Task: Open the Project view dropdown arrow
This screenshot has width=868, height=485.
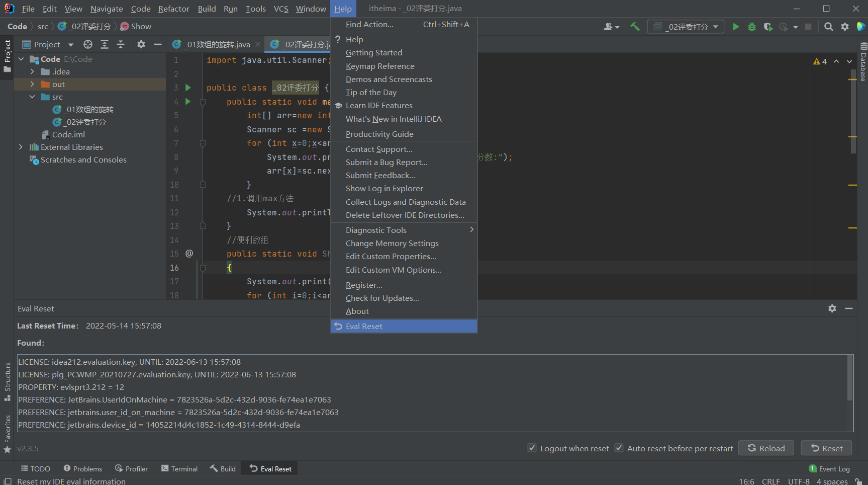Action: (70, 45)
